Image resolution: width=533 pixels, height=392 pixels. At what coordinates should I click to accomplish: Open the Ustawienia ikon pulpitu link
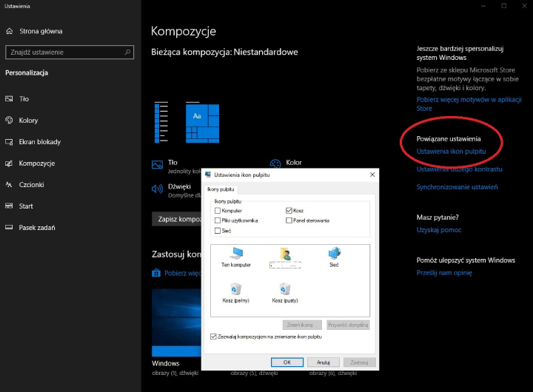[451, 152]
